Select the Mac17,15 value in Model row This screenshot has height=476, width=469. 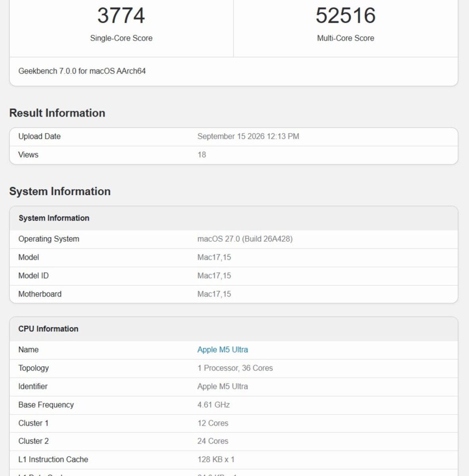click(214, 257)
